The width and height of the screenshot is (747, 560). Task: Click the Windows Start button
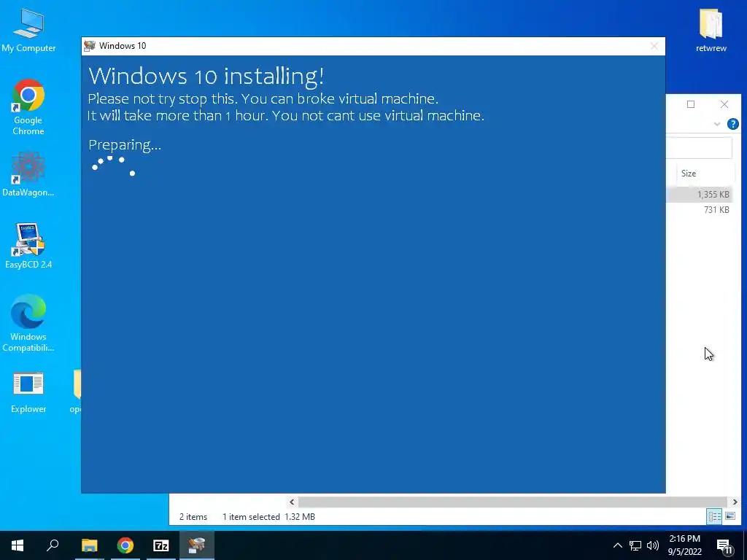click(x=18, y=545)
